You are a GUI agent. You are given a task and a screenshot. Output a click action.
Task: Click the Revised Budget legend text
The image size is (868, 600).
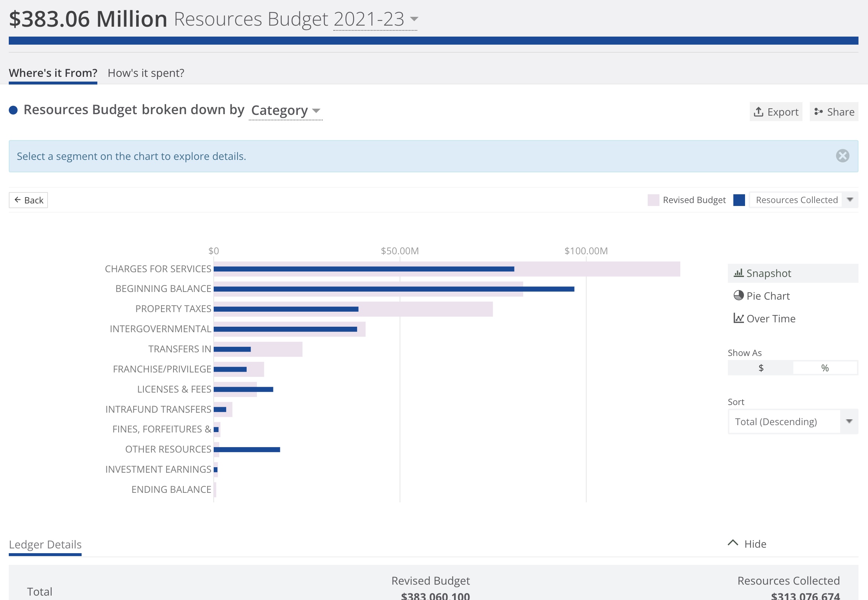694,200
